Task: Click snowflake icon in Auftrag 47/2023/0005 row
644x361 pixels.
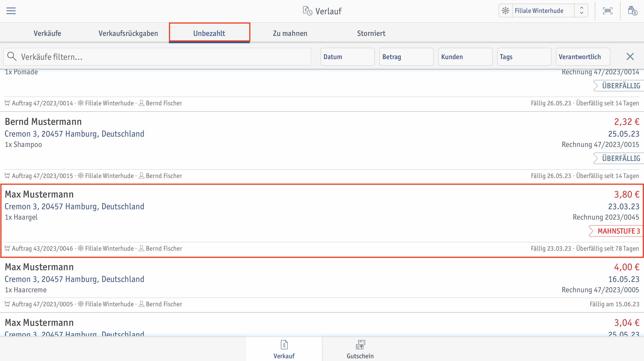Action: 81,304
